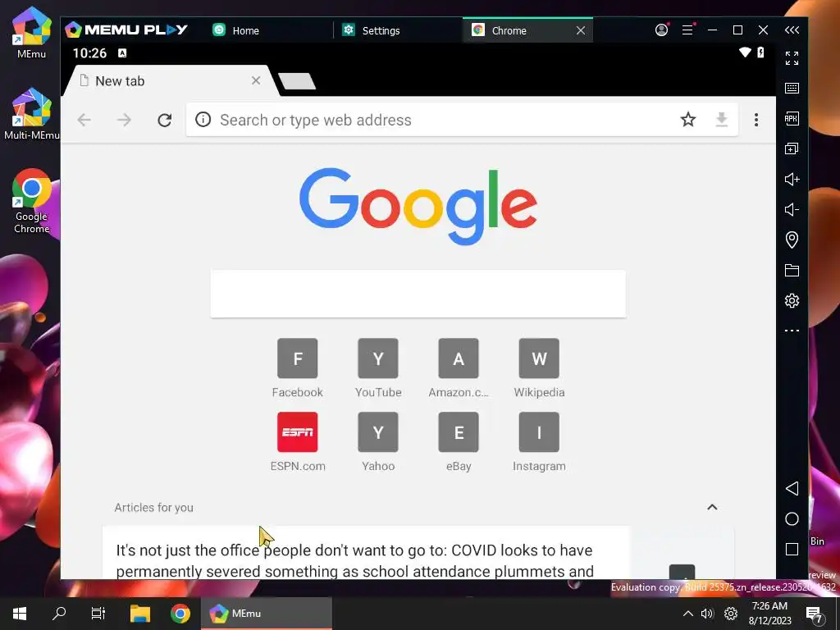Viewport: 840px width, 630px height.
Task: Bookmark page with the star icon
Action: point(688,120)
